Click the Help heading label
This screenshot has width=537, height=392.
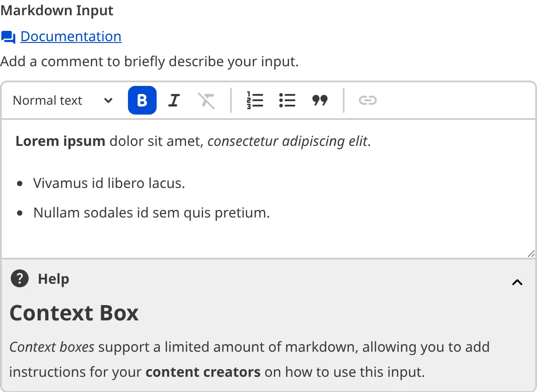pyautogui.click(x=54, y=279)
